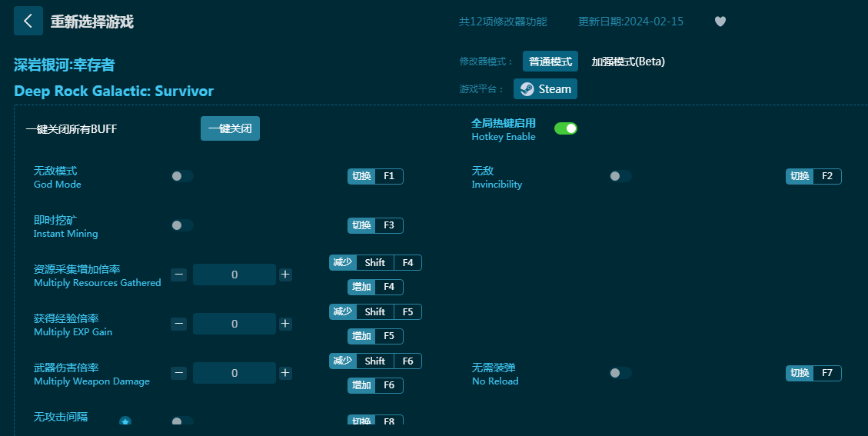
Task: Decrease Multiply Weapon Damage with minus
Action: pos(179,373)
